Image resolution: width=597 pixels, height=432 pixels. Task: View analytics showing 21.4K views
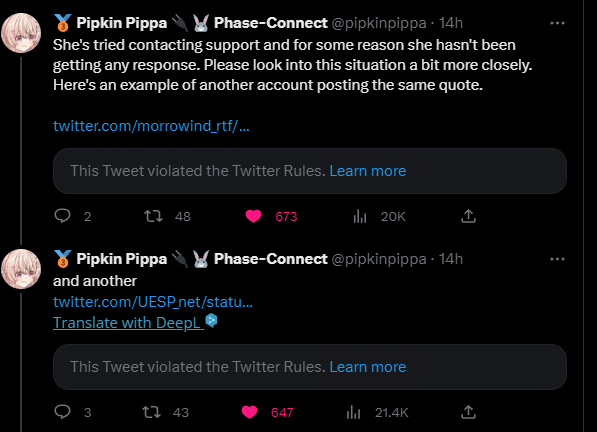354,412
